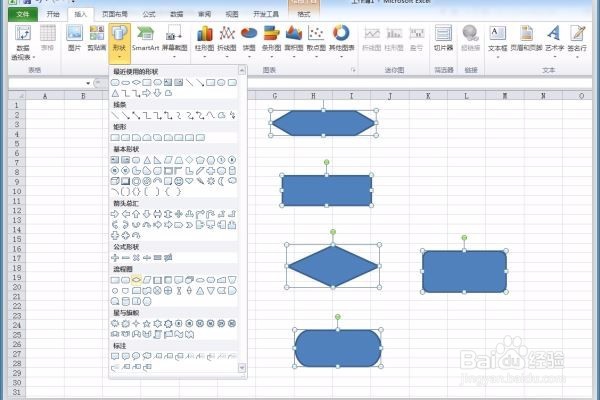
Task: Switch to the 页面布局 ribbon tab
Action: [x=114, y=14]
